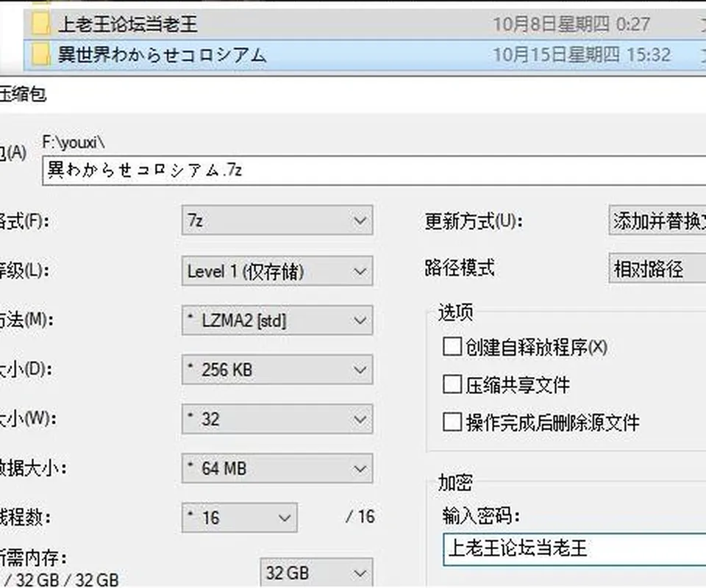Screen dimensions: 706x588
Task: Enable 创建自释放程序(X) checkbox
Action: [452, 347]
